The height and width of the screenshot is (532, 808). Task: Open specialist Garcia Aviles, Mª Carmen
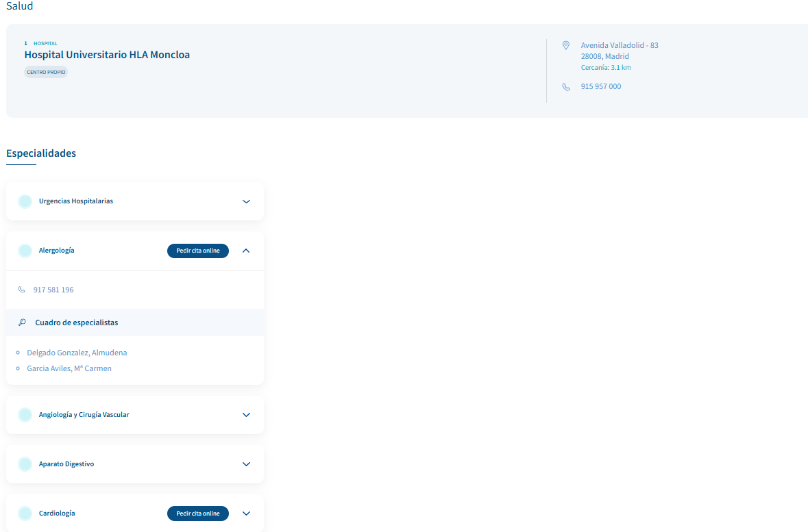pos(69,368)
